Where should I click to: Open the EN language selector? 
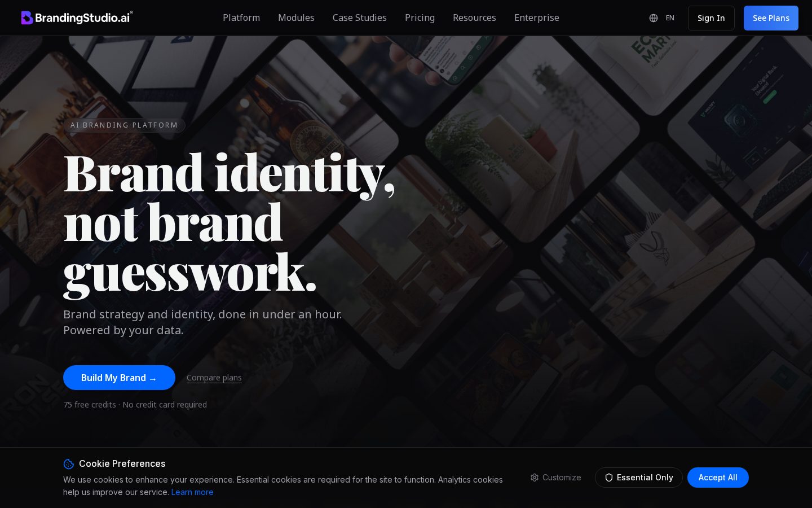coord(670,18)
